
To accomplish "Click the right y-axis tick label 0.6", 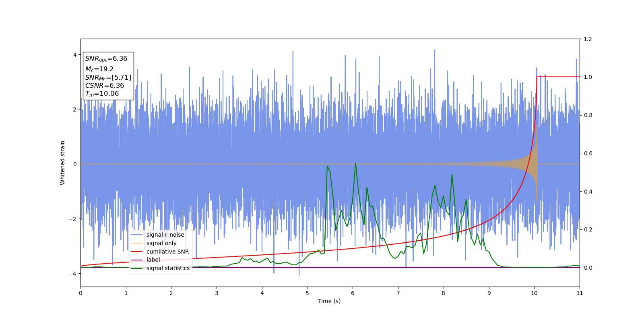I will pyautogui.click(x=588, y=153).
